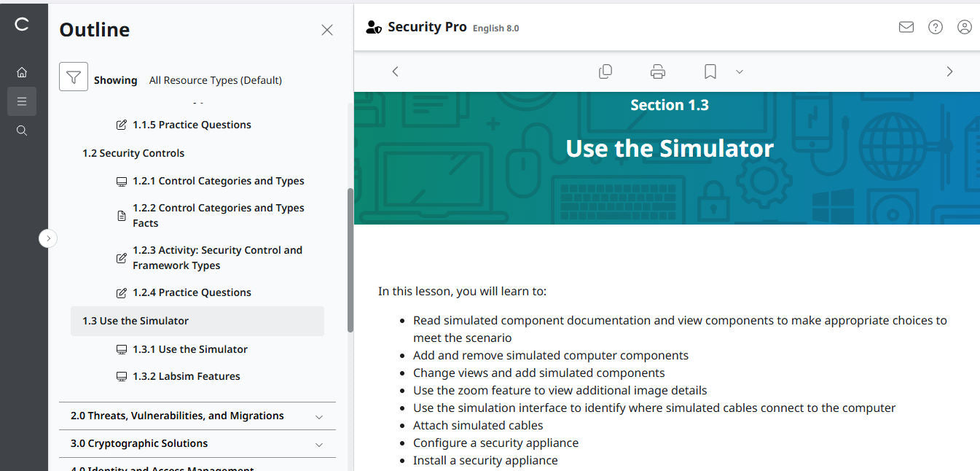Click the help question mark icon
Viewport: 980px width, 471px height.
pos(935,26)
